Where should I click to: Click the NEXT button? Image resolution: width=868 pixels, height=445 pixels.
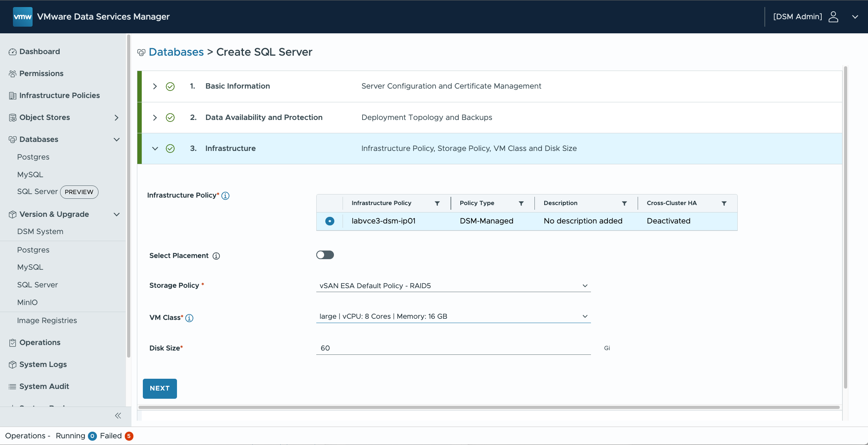tap(160, 388)
